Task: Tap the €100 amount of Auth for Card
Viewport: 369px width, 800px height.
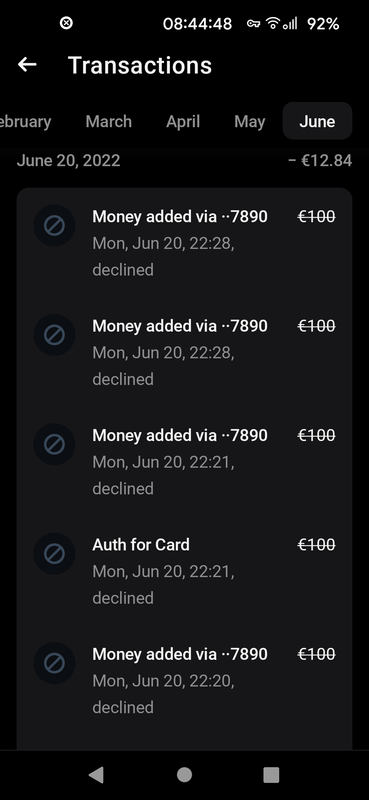Action: 316,544
